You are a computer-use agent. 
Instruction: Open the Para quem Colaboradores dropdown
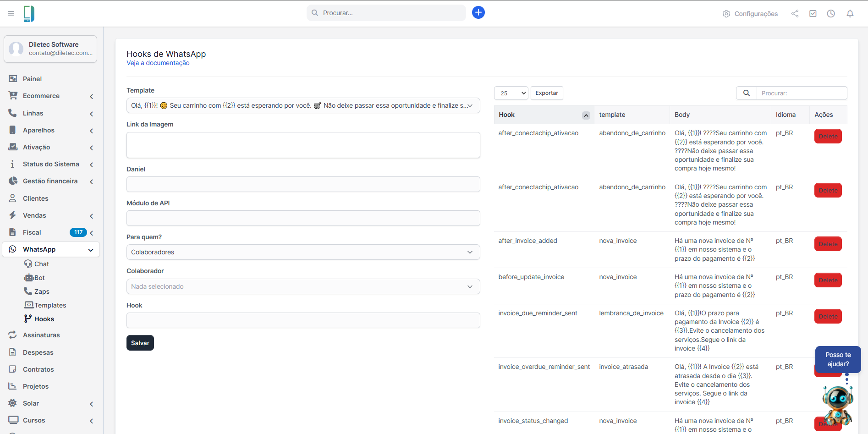coord(303,252)
